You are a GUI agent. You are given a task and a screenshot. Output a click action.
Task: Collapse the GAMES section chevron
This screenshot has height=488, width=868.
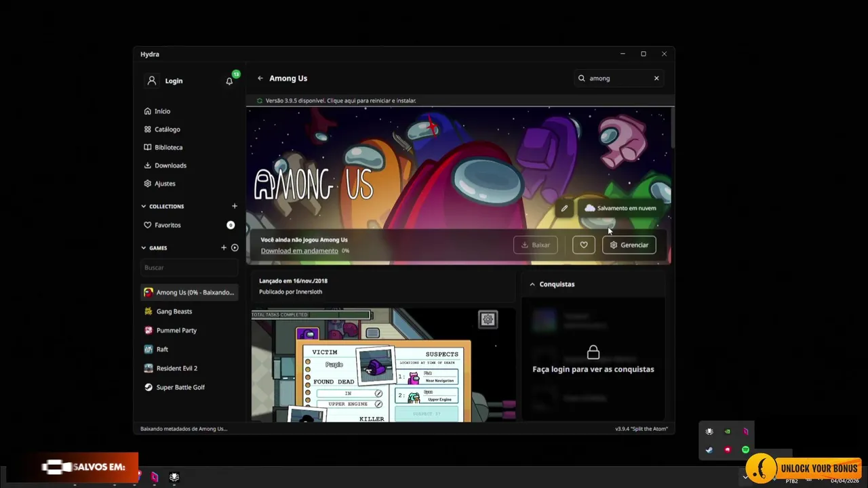[x=144, y=248]
